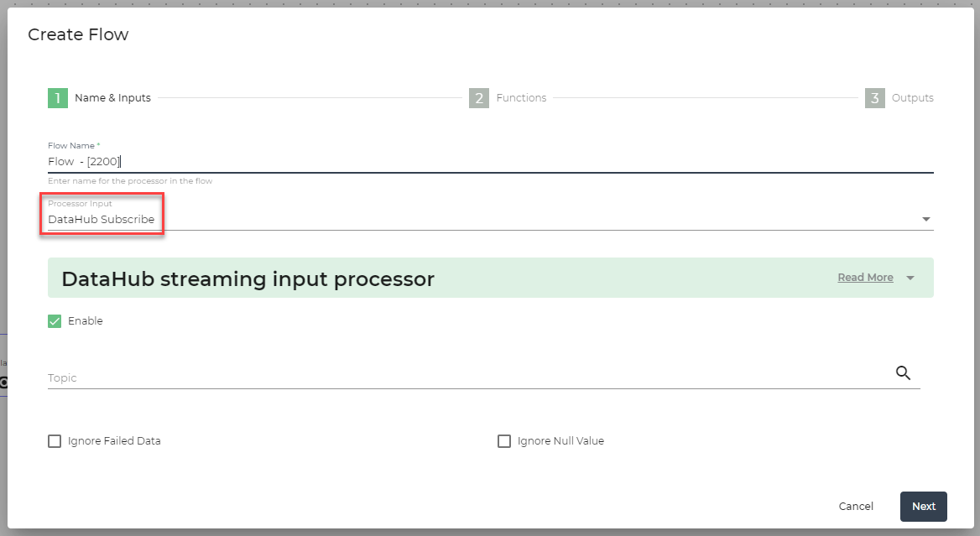Screen dimensions: 980x536
Task: Click the gray step 3 badge
Action: 874,97
